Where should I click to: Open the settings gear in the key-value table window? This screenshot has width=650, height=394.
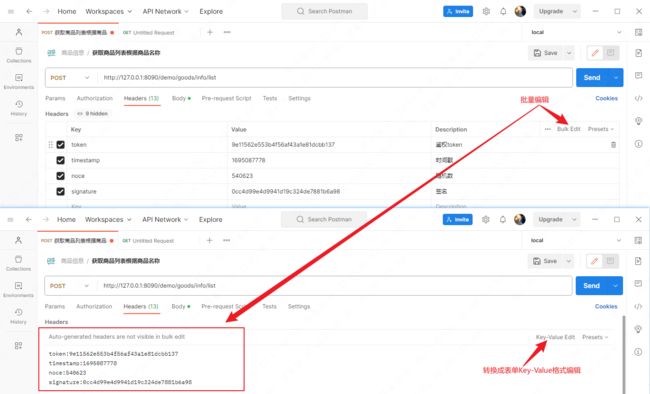point(486,12)
